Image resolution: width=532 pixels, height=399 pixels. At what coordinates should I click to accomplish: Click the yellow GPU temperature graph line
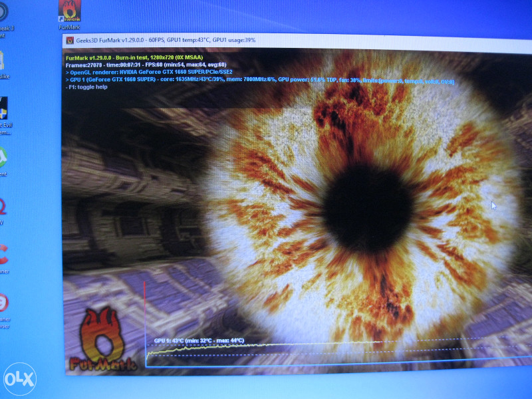[x=265, y=346]
